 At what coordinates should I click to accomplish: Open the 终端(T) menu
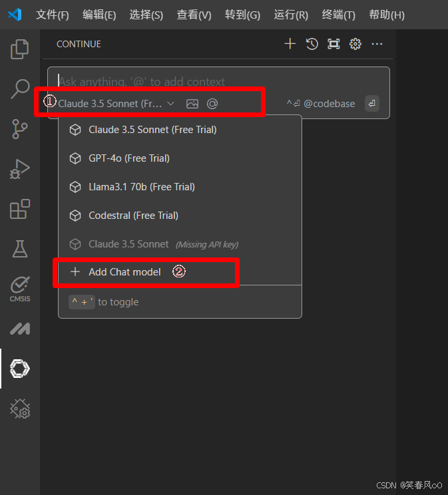click(x=338, y=15)
